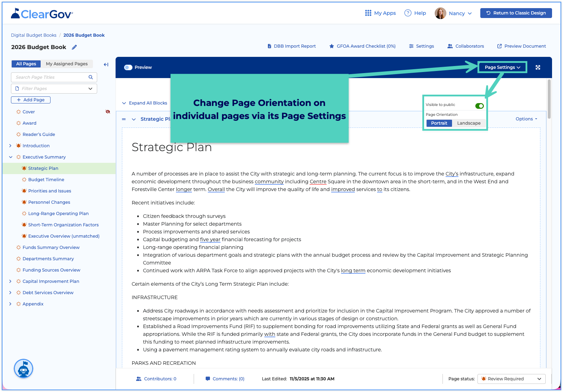The image size is (563, 392).
Task: Click the search magnifier icon
Action: [x=91, y=77]
